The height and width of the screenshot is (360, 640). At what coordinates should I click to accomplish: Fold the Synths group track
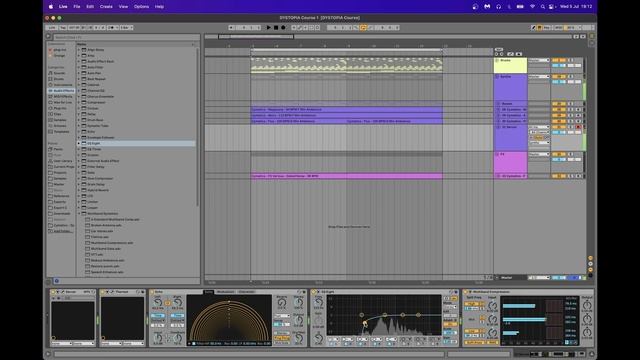[497, 76]
